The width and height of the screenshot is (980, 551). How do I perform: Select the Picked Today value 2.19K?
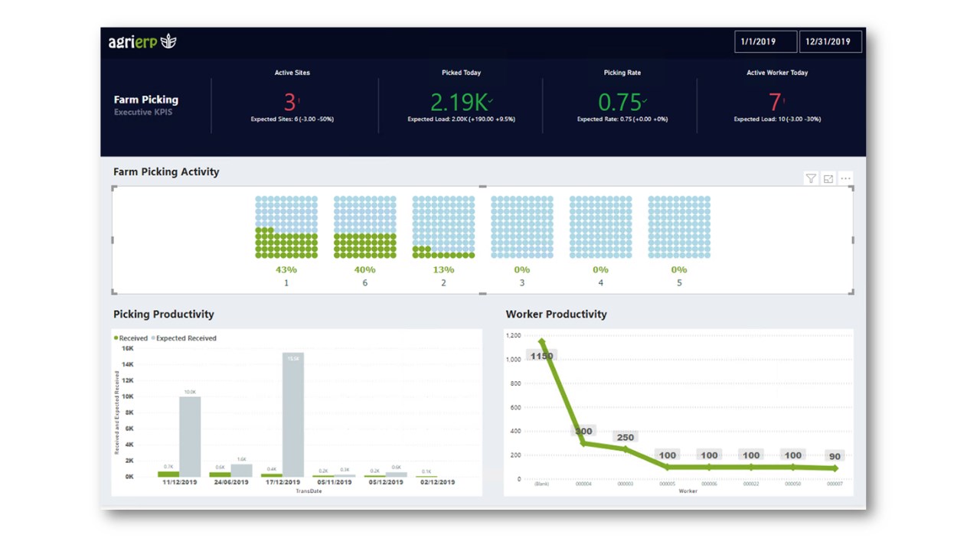(461, 102)
